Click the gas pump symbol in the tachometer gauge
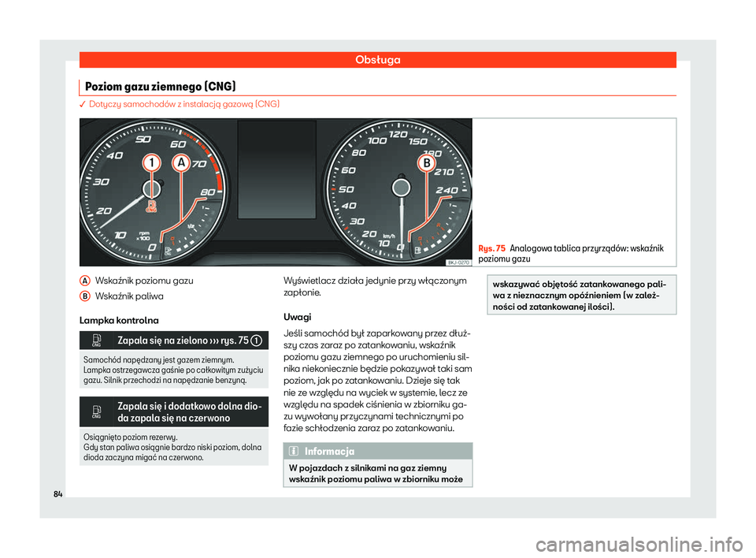Image resolution: width=756 pixels, height=558 pixels. (168, 251)
